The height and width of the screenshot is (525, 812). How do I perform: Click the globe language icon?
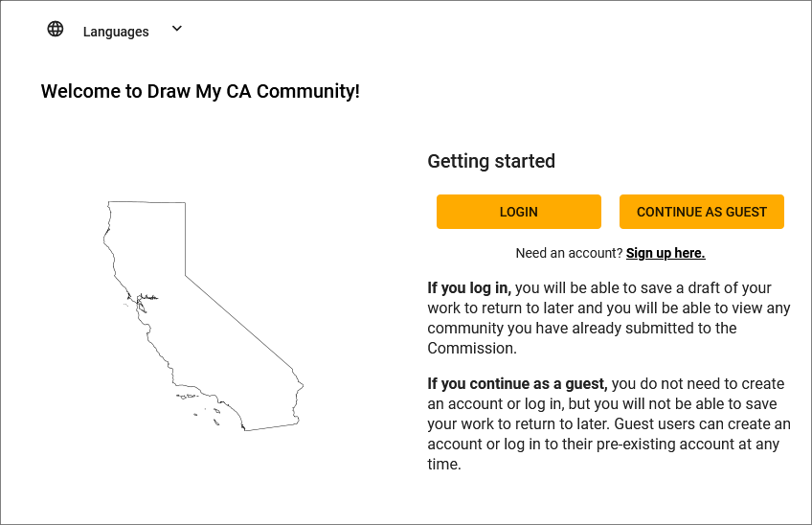pos(56,29)
